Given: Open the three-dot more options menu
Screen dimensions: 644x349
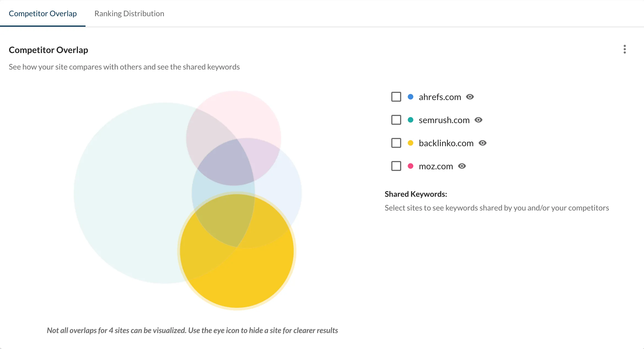Looking at the screenshot, I should [624, 49].
